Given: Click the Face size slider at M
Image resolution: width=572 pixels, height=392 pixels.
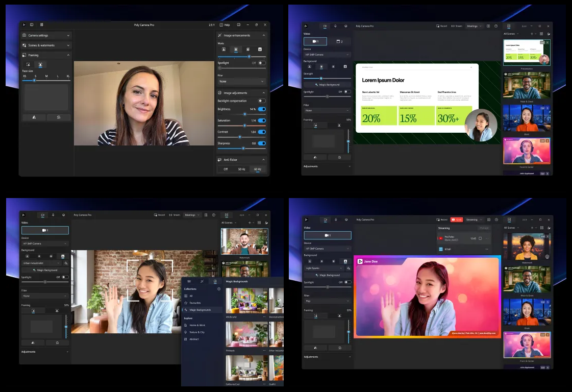Looking at the screenshot, I should tap(46, 80).
